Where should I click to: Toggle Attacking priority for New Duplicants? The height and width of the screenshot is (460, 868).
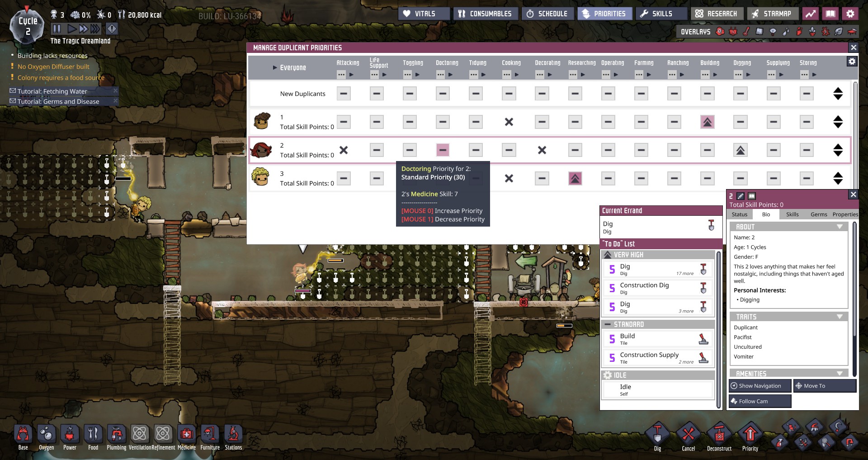[x=344, y=94]
